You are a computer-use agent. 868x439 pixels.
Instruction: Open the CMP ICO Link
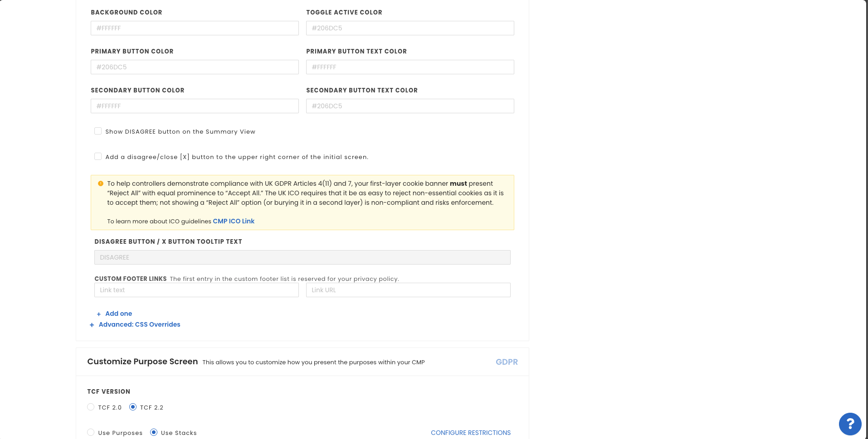(234, 221)
